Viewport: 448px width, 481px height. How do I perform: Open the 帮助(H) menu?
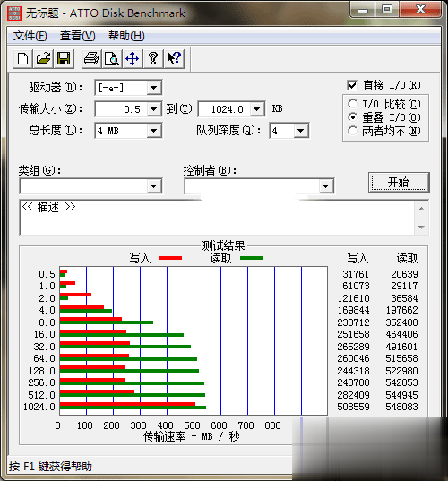coord(126,36)
